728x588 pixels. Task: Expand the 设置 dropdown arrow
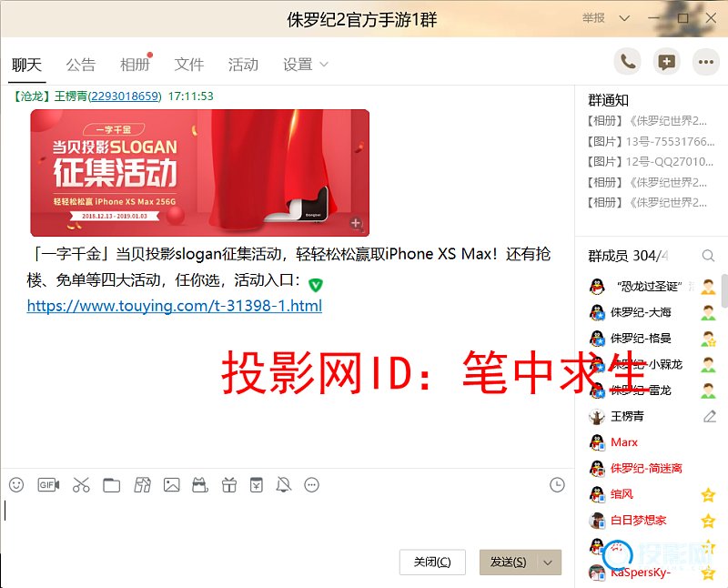pos(324,65)
